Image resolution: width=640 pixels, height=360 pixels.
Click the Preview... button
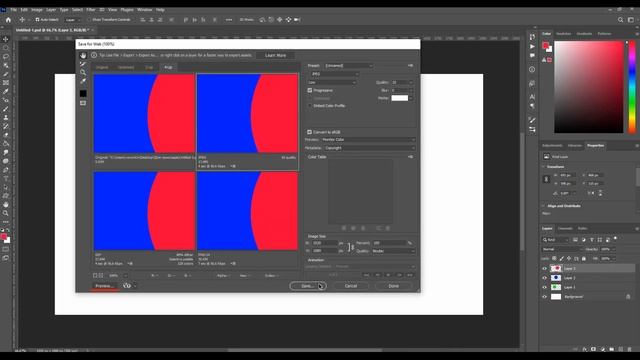tap(104, 286)
